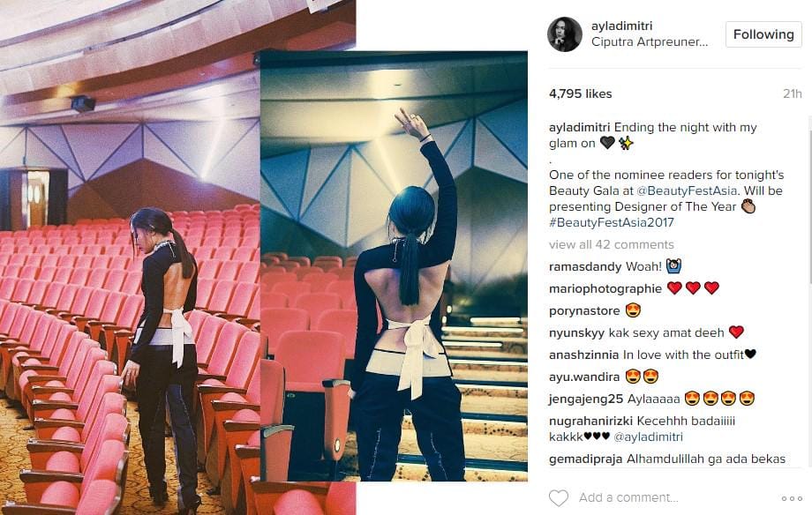Open ayladimitri username in header
This screenshot has height=515, width=812.
pyautogui.click(x=621, y=26)
